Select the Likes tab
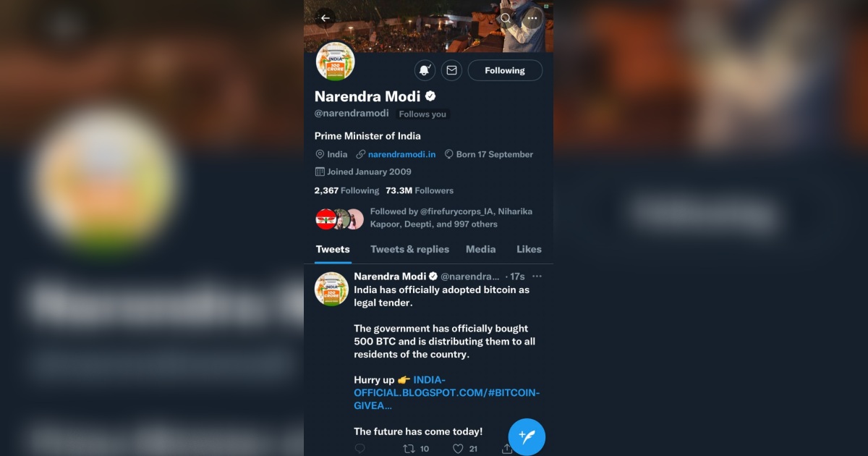The width and height of the screenshot is (868, 456). pyautogui.click(x=529, y=249)
